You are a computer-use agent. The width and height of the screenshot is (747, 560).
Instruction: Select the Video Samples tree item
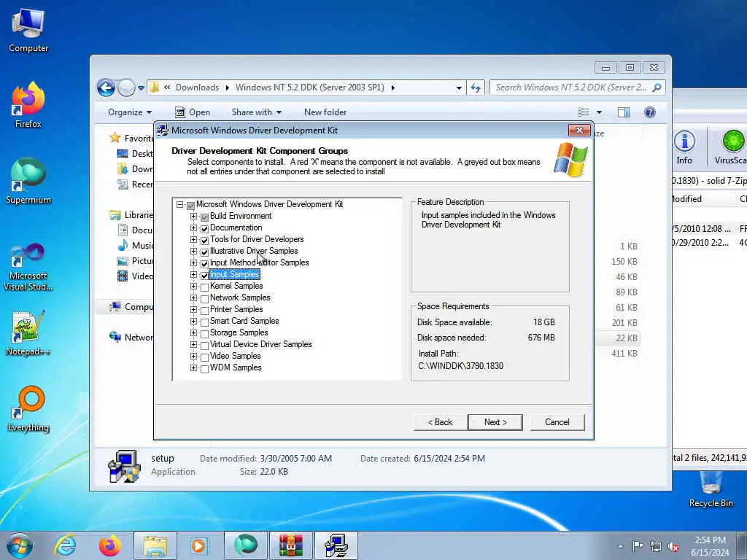coord(235,356)
